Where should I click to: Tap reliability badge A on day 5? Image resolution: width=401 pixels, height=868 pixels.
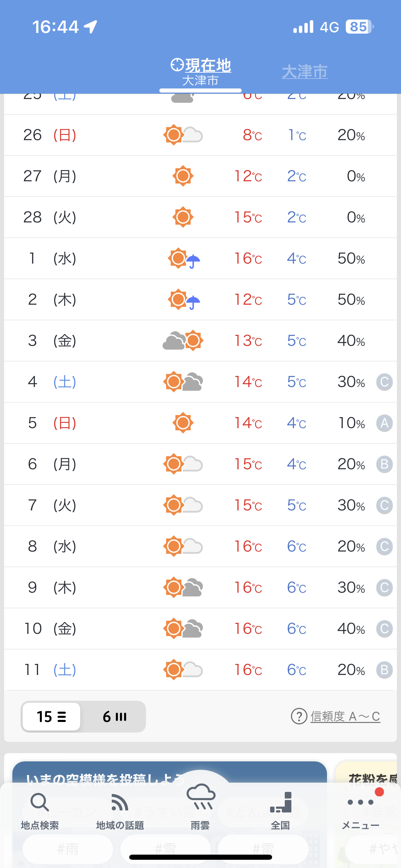tap(384, 423)
